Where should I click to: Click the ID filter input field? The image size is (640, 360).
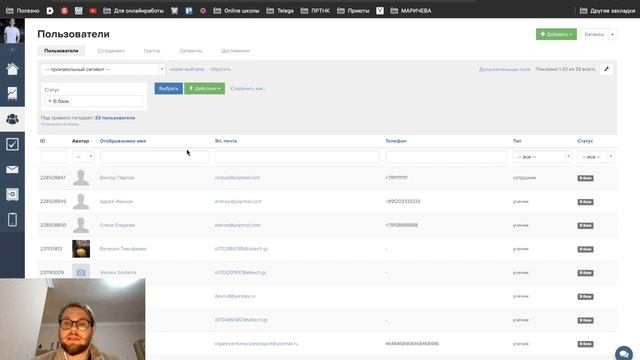click(x=53, y=157)
